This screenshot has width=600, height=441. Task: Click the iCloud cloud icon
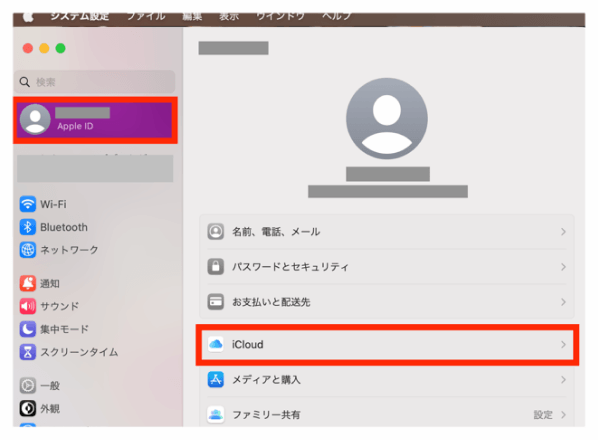[215, 345]
